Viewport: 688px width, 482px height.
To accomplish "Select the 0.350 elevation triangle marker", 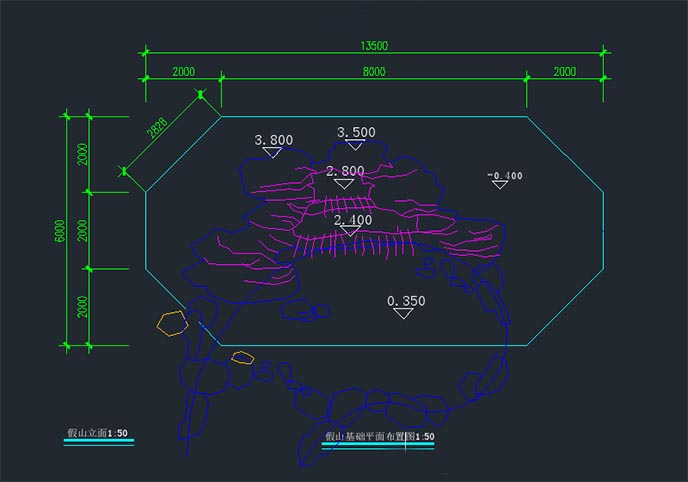I will 404,313.
